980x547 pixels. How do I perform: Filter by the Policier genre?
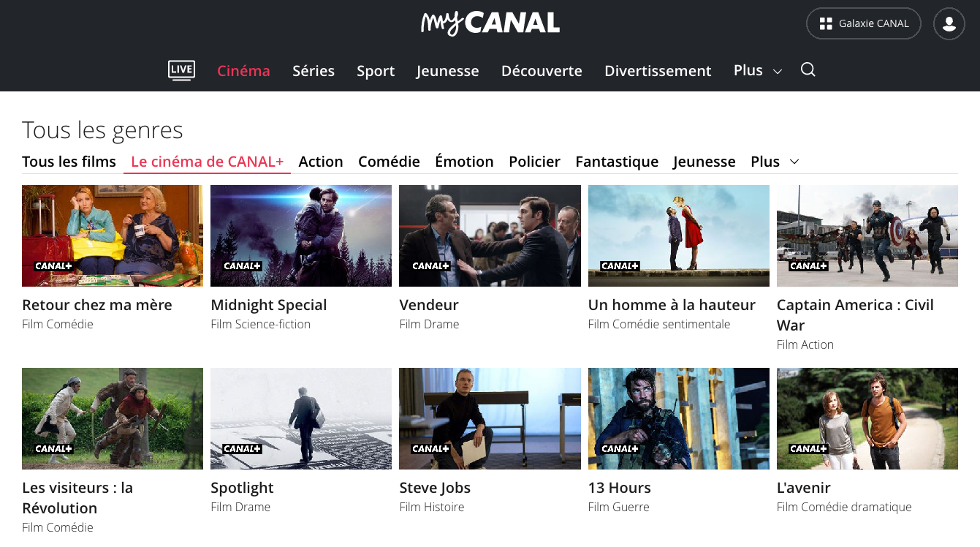pyautogui.click(x=534, y=162)
